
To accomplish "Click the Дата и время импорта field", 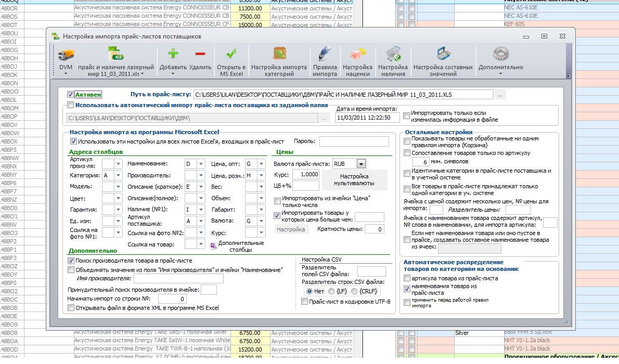I will point(367,118).
